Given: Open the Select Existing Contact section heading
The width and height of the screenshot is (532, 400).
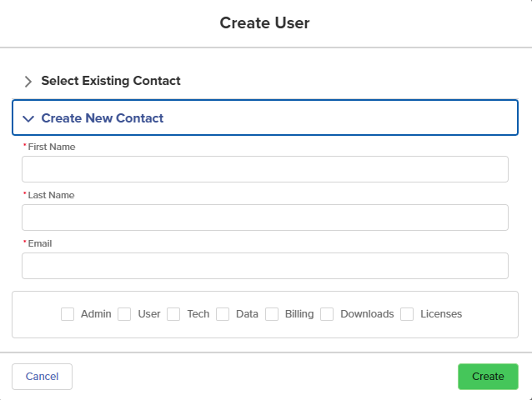Looking at the screenshot, I should coord(111,81).
